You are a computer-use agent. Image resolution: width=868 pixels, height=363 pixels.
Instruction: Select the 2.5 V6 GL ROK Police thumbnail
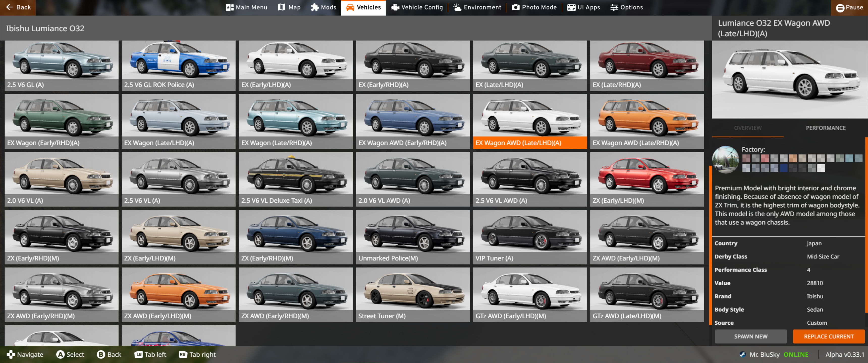point(178,65)
